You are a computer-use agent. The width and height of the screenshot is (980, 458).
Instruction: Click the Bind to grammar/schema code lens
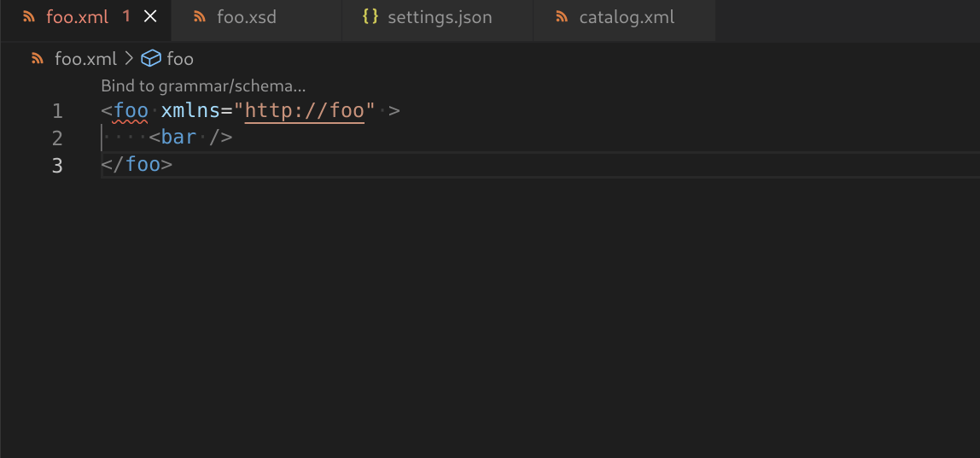[x=203, y=85]
